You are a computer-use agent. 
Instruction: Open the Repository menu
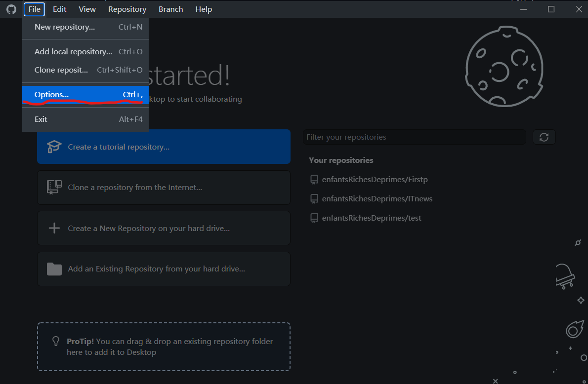coord(127,9)
